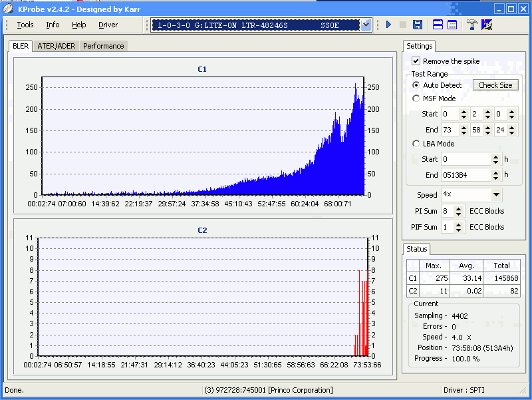This screenshot has width=532, height=400.
Task: Click the LBA End field showing 0513B4
Action: [467, 175]
